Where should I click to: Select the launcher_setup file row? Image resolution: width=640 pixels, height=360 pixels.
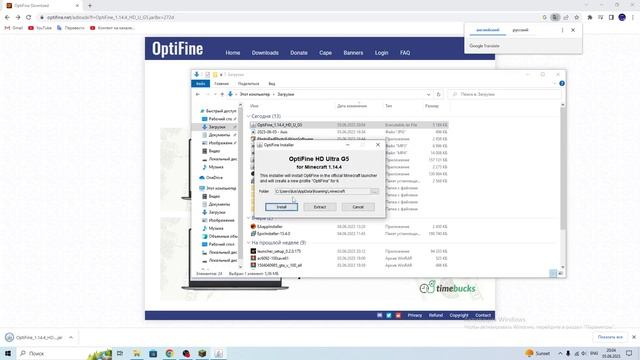(x=349, y=251)
